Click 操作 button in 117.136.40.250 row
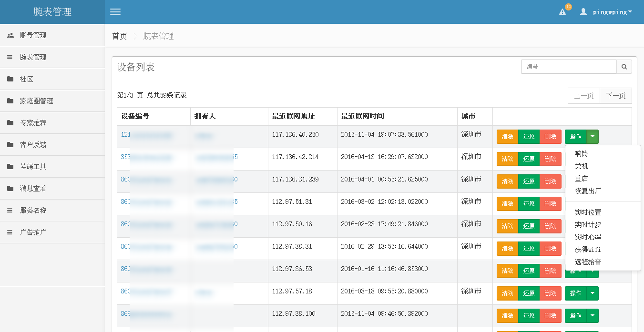Screen dimensions: 644x332 point(576,137)
